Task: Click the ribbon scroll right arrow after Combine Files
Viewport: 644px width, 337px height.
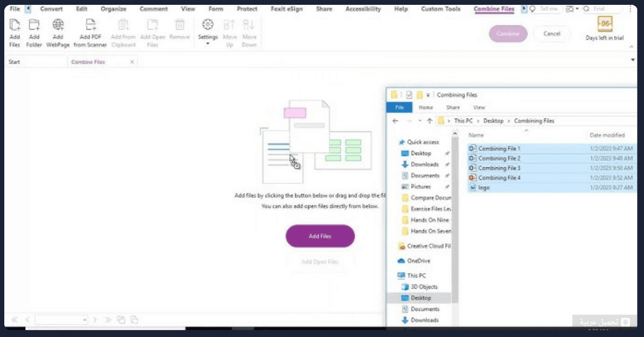Action: point(524,9)
